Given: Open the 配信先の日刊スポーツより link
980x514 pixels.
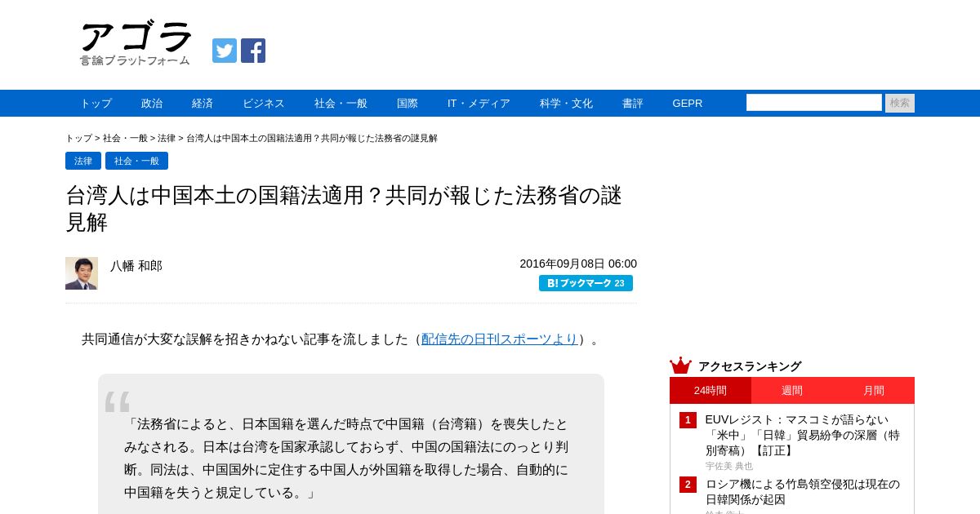Looking at the screenshot, I should (x=500, y=339).
